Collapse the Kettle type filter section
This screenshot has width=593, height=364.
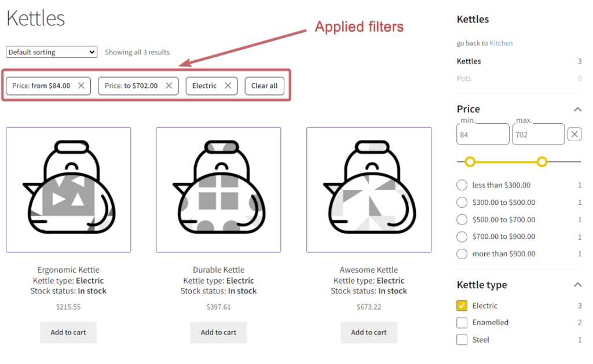pyautogui.click(x=577, y=285)
